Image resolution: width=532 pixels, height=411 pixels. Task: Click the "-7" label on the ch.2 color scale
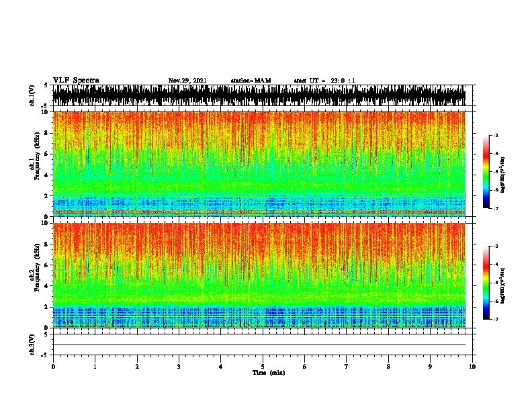point(495,320)
